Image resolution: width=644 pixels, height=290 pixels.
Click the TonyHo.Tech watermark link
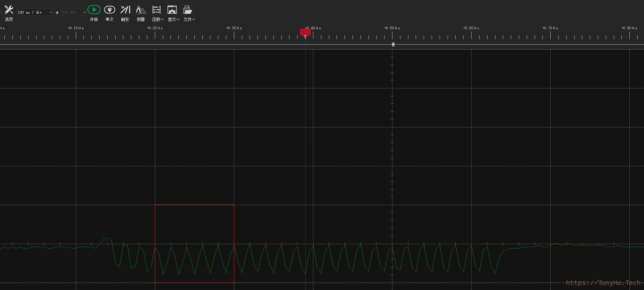(603, 283)
